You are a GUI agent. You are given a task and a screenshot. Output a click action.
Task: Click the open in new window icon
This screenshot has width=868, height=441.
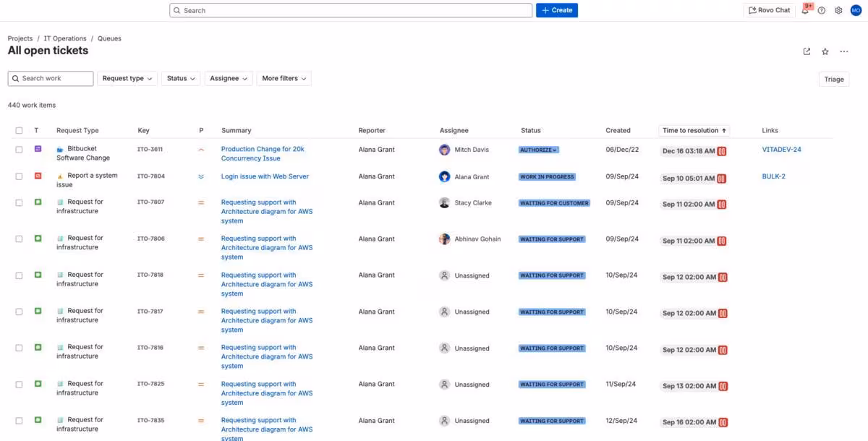click(x=807, y=51)
